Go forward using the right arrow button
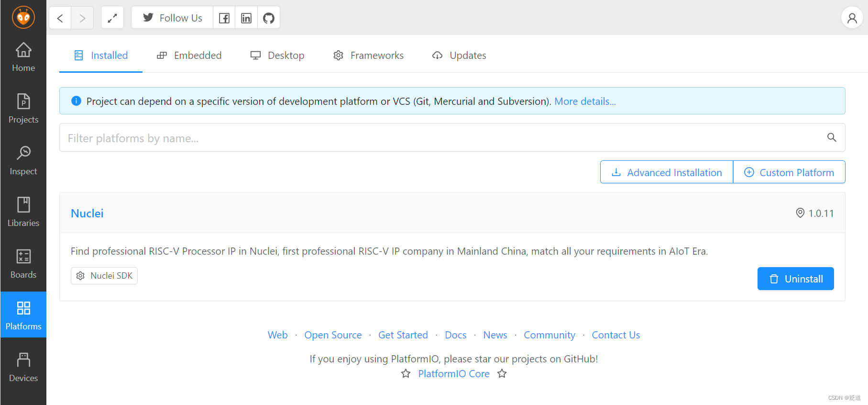 (82, 18)
